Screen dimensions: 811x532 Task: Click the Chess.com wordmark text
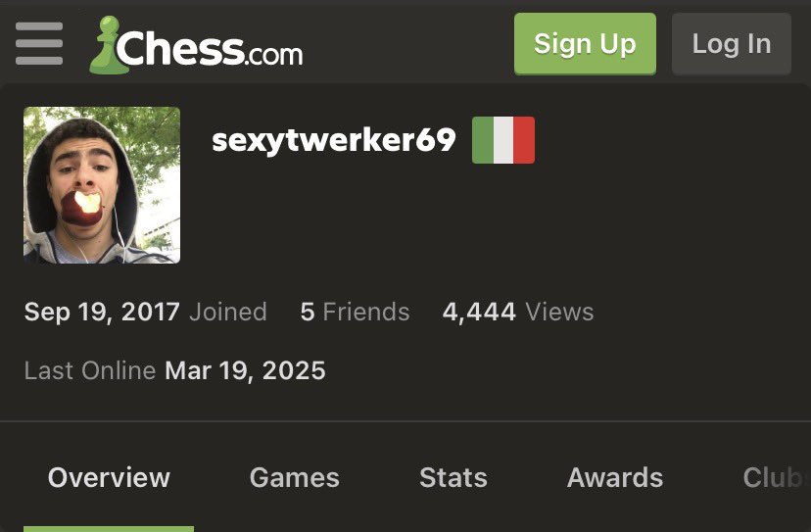(210, 48)
